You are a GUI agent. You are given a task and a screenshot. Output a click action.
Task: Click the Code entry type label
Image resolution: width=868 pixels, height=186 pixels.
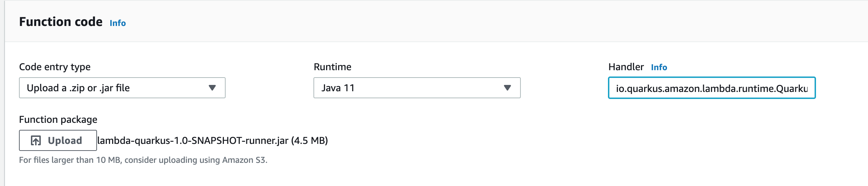[x=54, y=67]
